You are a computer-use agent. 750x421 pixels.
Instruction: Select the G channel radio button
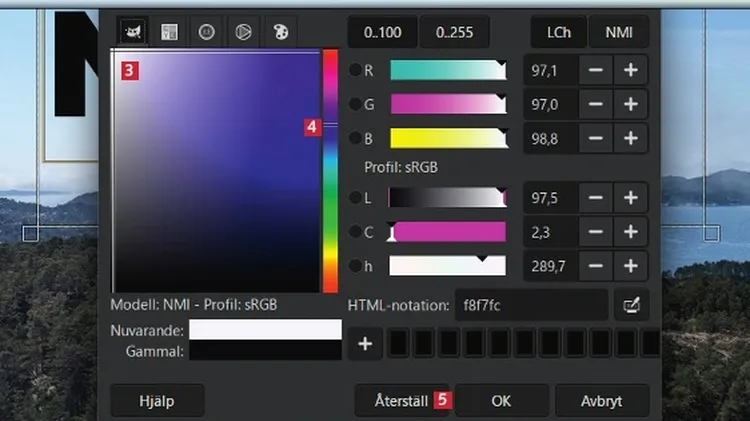[x=355, y=104]
